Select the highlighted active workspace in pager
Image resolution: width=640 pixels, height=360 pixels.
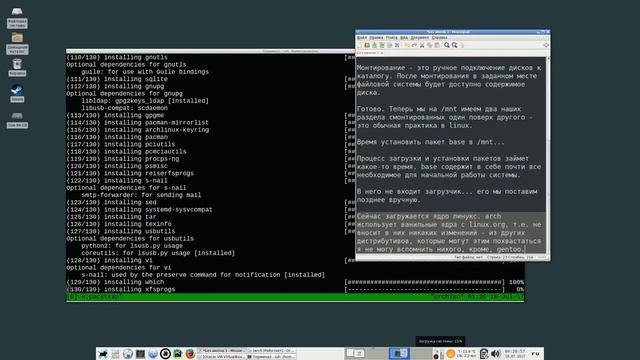pyautogui.click(x=399, y=353)
